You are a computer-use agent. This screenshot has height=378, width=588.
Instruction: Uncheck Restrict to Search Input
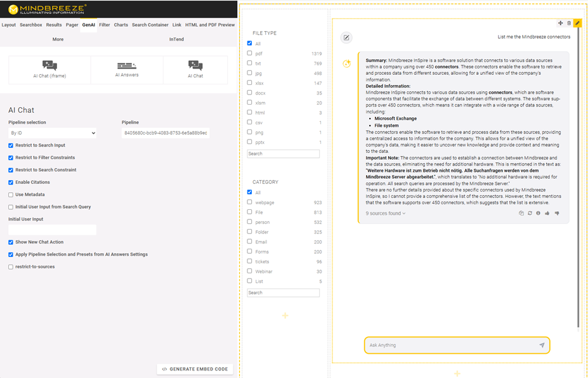(11, 145)
